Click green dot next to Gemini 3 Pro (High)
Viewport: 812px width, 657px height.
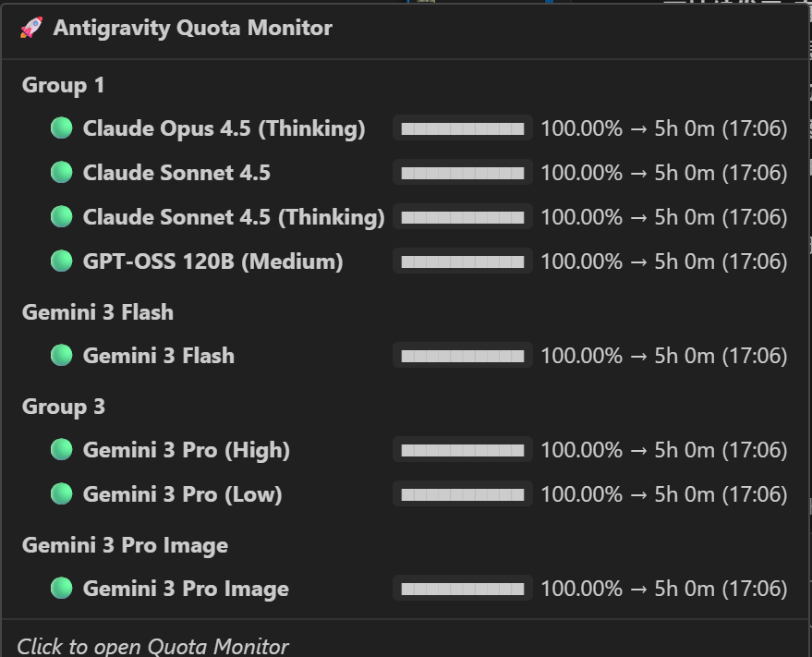click(62, 449)
